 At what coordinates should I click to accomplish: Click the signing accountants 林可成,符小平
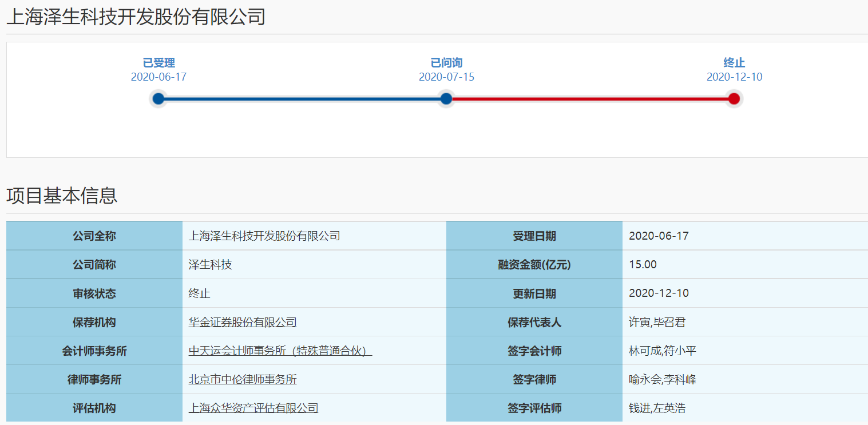point(662,351)
